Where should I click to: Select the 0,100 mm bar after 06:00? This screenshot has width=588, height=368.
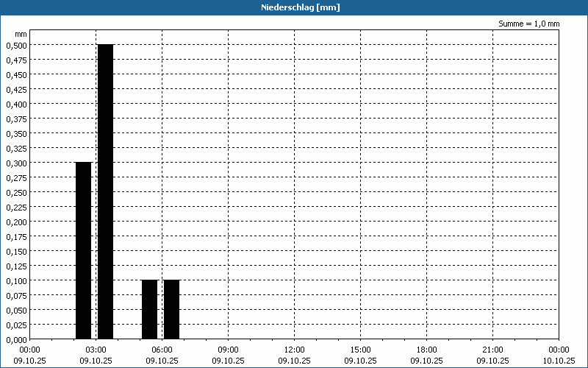click(171, 309)
